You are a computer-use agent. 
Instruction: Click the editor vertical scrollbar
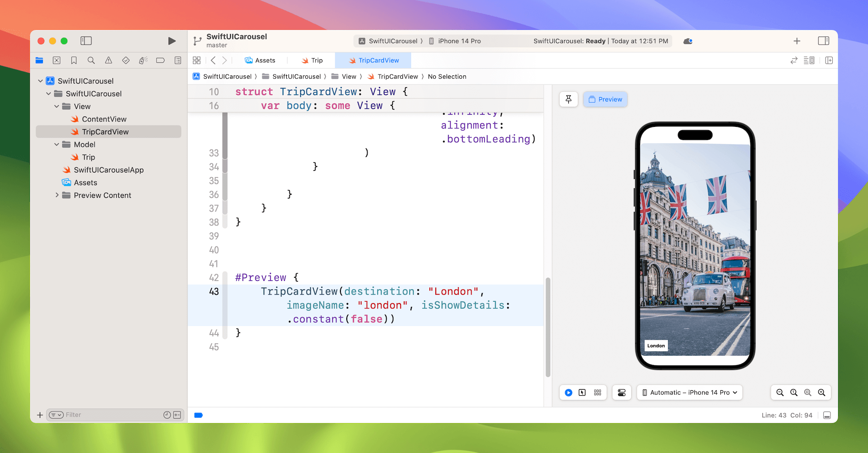[548, 327]
